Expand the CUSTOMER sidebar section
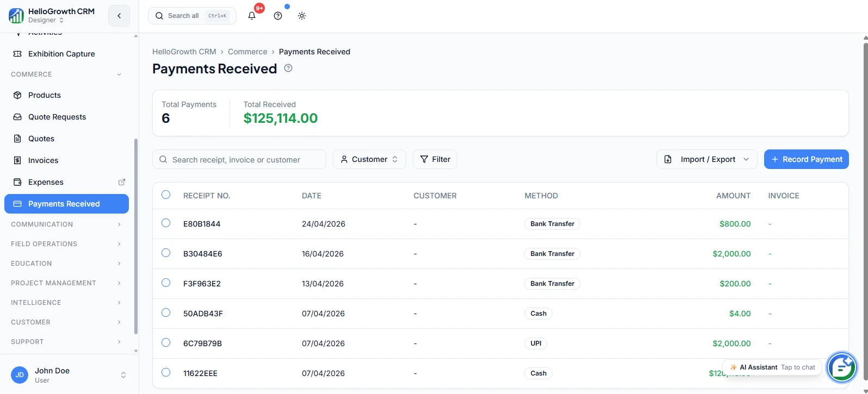Image resolution: width=868 pixels, height=394 pixels. (66, 322)
